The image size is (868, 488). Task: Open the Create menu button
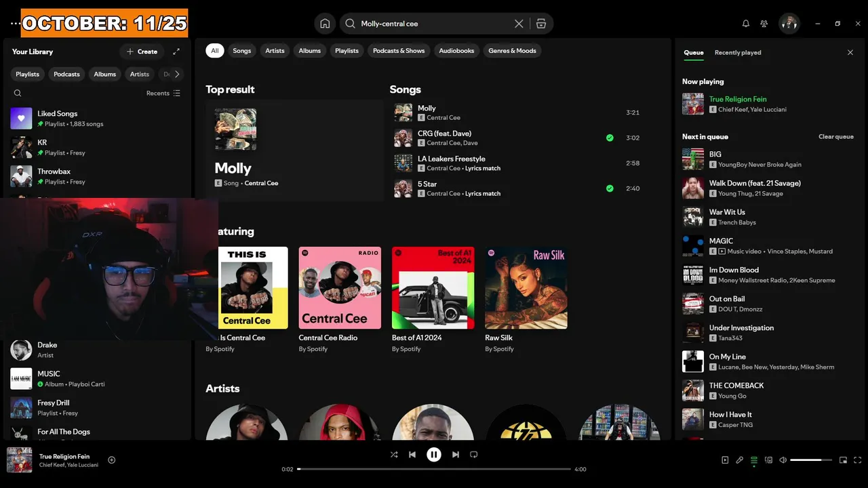click(x=142, y=52)
